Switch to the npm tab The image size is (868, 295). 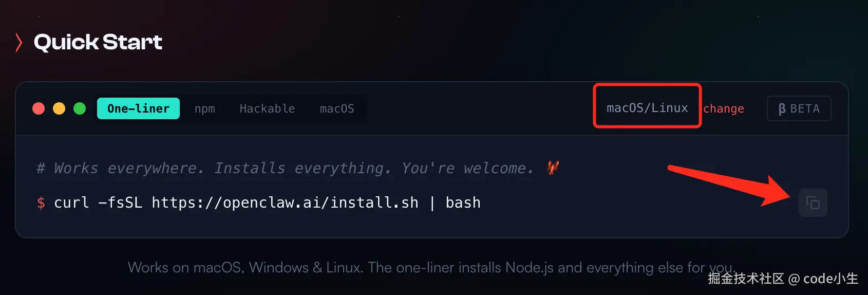204,109
